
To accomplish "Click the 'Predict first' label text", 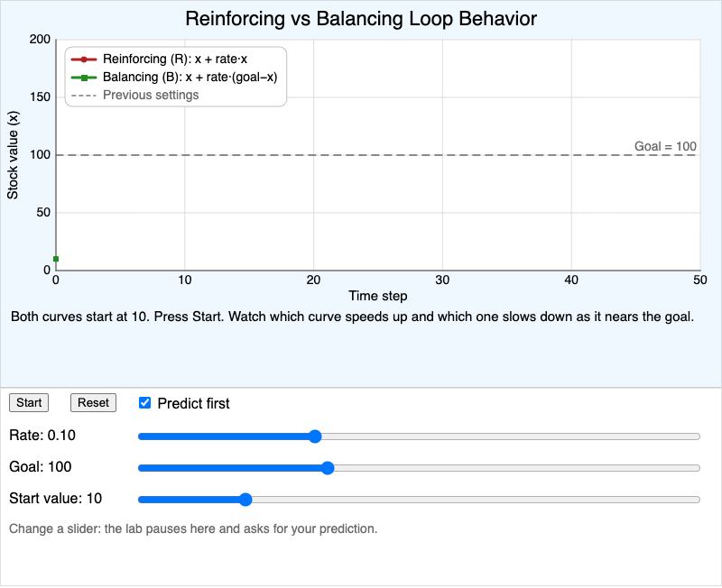I will [x=193, y=403].
